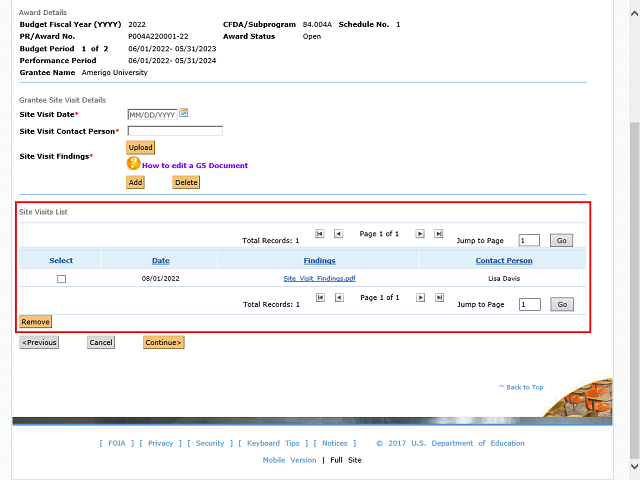This screenshot has width=640, height=480.
Task: Click the scrollbar up arrow
Action: (x=634, y=13)
